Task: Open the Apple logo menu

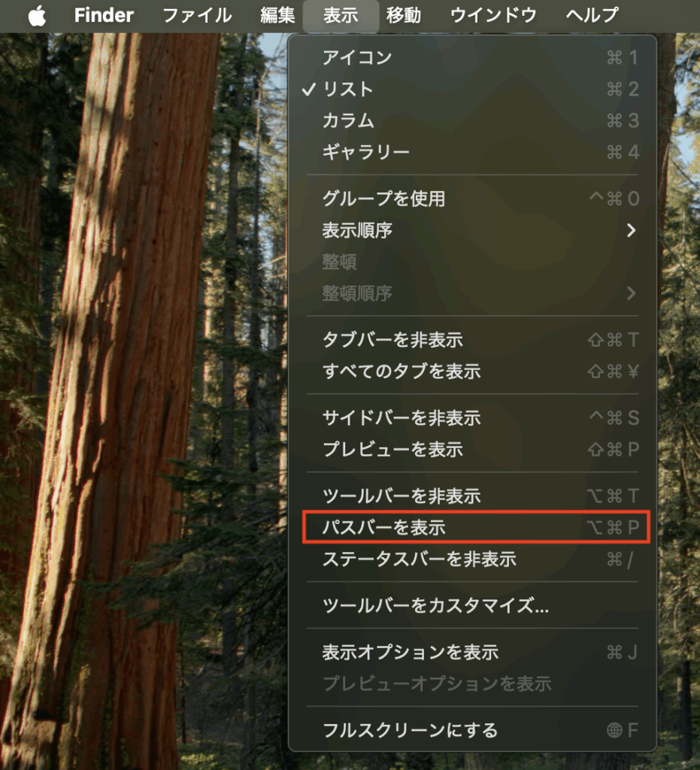Action: click(x=38, y=15)
